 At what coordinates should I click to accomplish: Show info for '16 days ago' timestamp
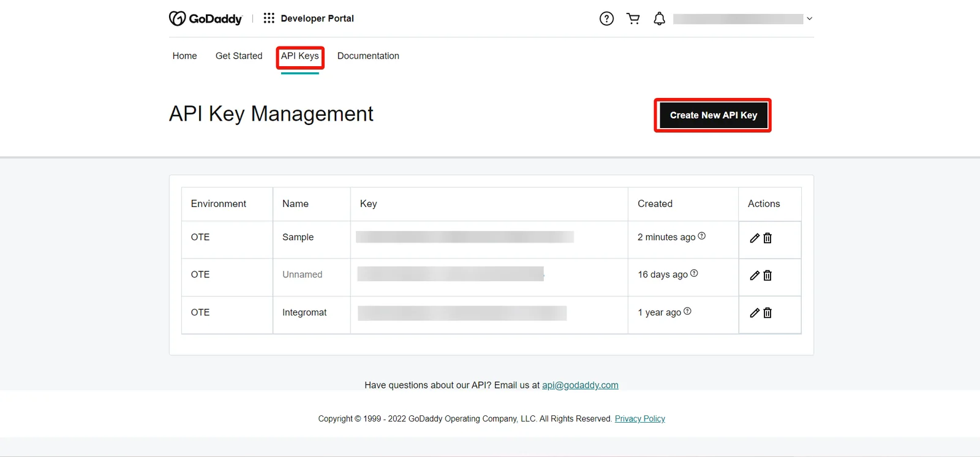tap(694, 273)
